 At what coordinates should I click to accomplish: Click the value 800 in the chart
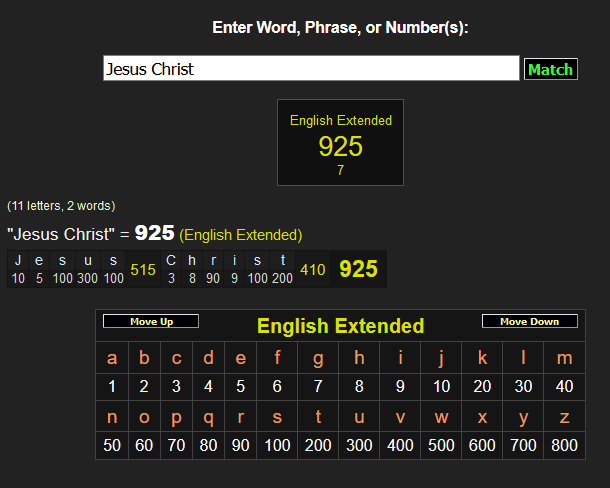[x=565, y=445]
